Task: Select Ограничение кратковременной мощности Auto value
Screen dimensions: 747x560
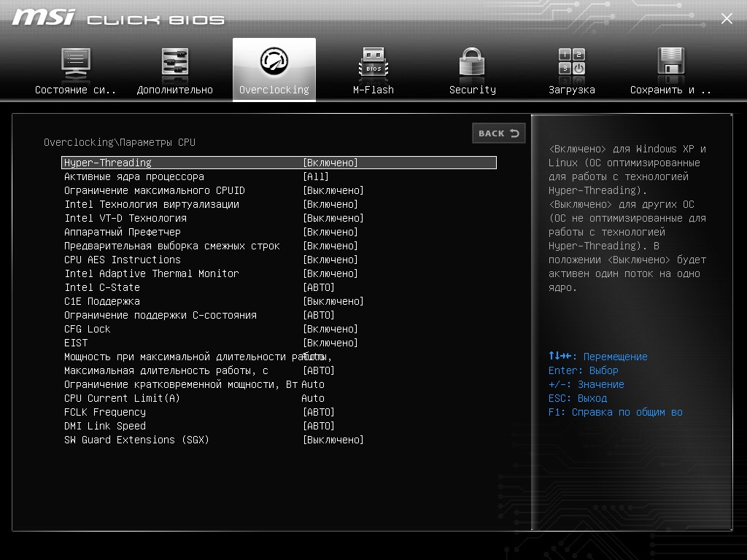Action: (x=312, y=384)
